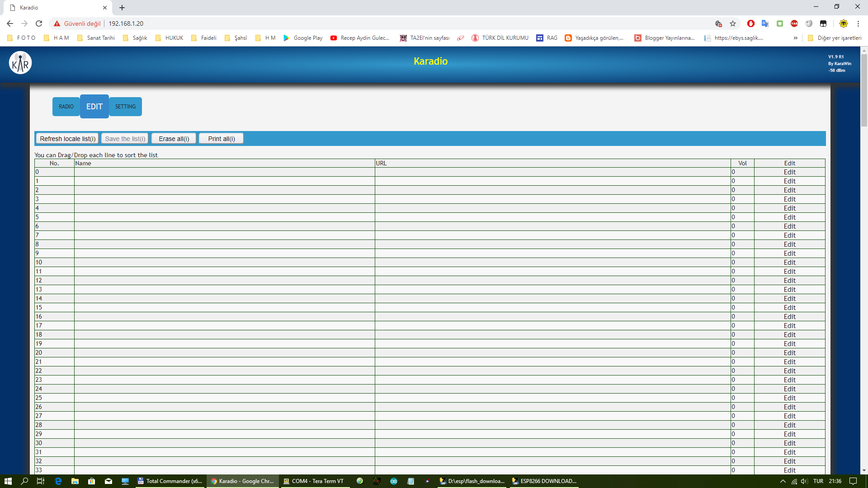Click the Save the list(i) button
868x488 pixels.
[x=125, y=139]
